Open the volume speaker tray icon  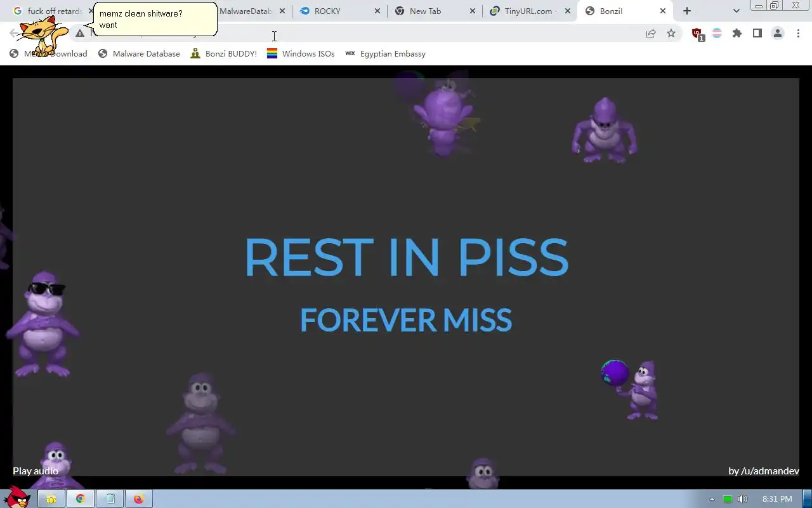pos(743,499)
